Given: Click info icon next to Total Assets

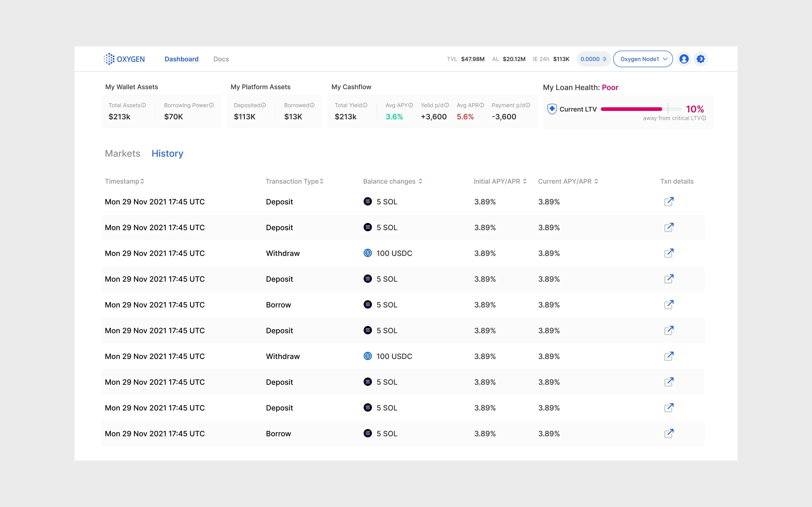Looking at the screenshot, I should coord(144,105).
